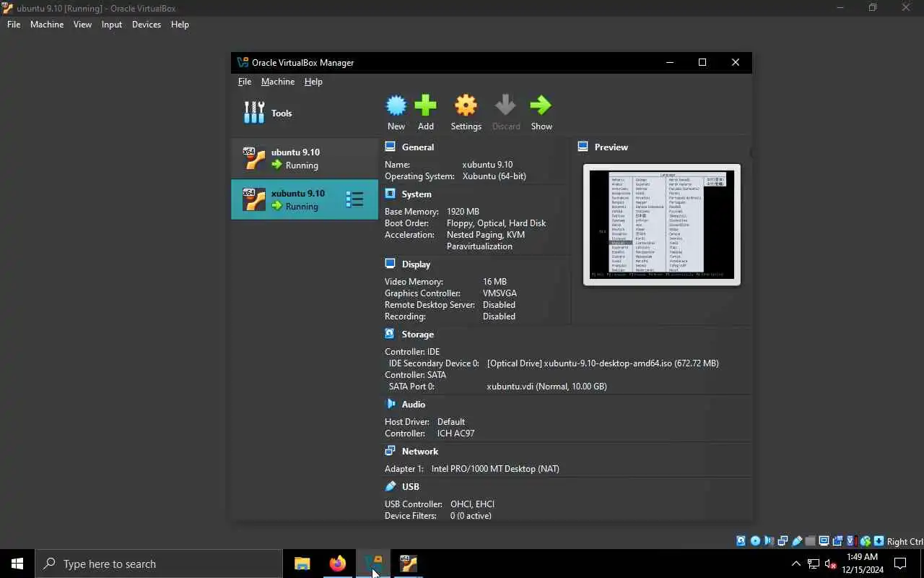924x578 pixels.
Task: Click the Right Ctrl host key indicator
Action: (905, 541)
